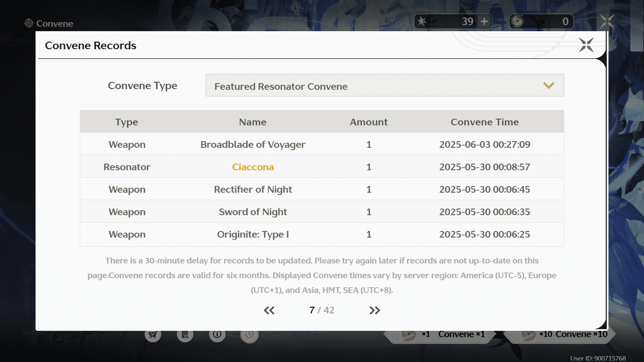
Task: Click the page indicator 7 / 42
Action: [321, 310]
